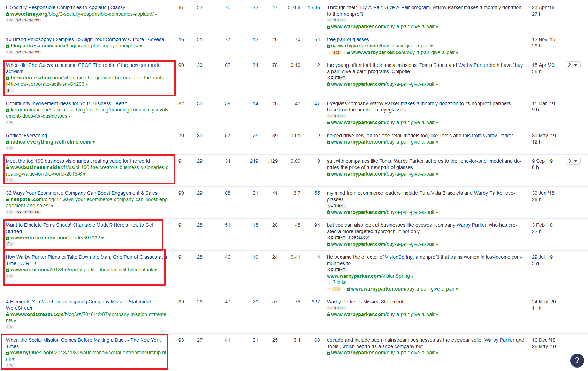Screen dimensions: 588x371
Task: Open '10 Brand Philosophy Examples' Advesa link
Action: click(x=85, y=39)
